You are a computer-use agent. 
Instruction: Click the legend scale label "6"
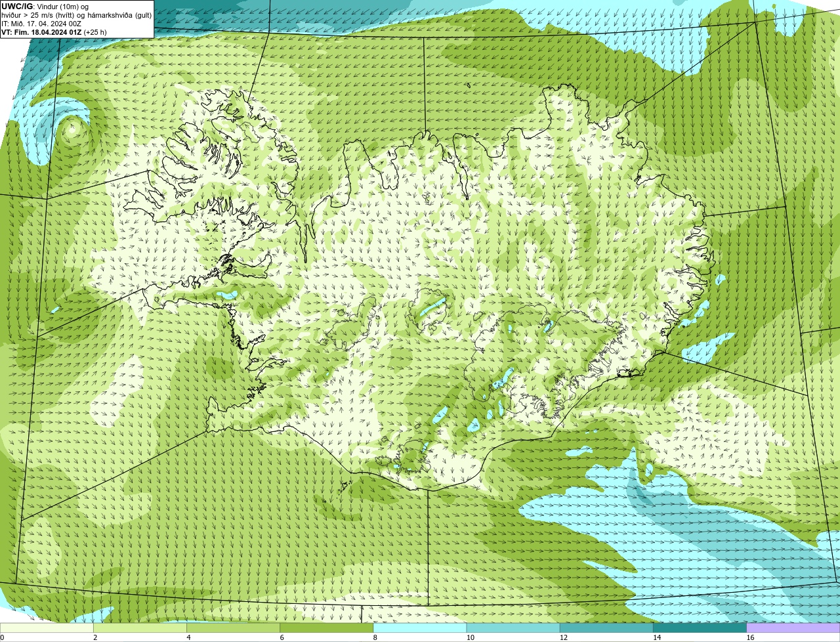(282, 637)
